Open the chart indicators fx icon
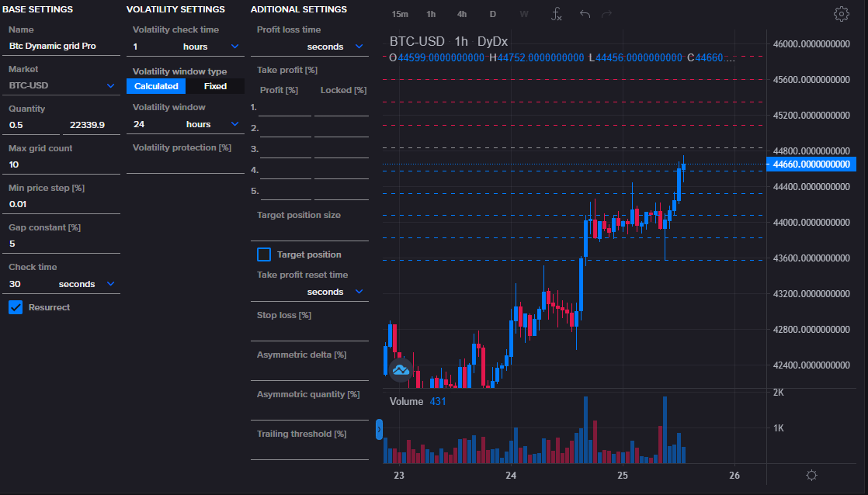The width and height of the screenshot is (868, 495). [x=556, y=14]
